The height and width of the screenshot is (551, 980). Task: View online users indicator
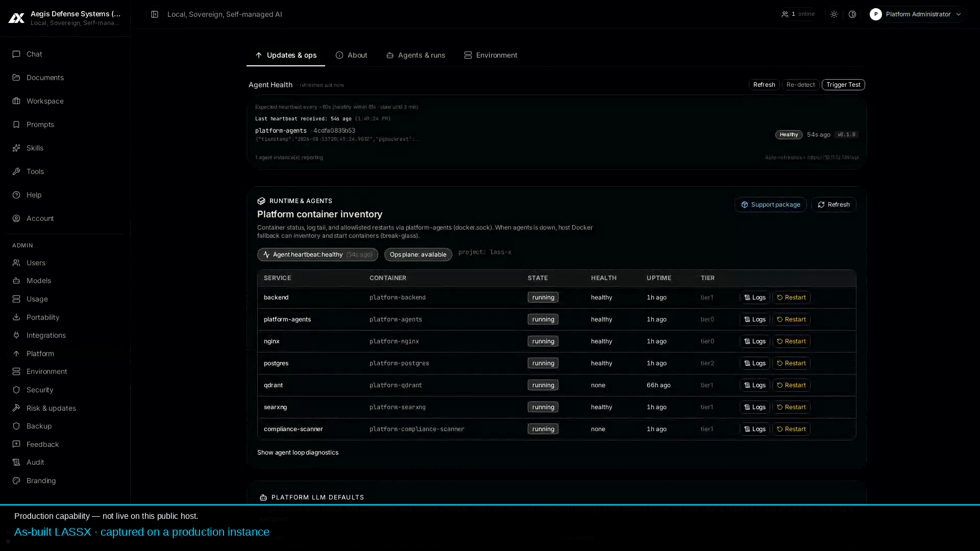(x=798, y=14)
